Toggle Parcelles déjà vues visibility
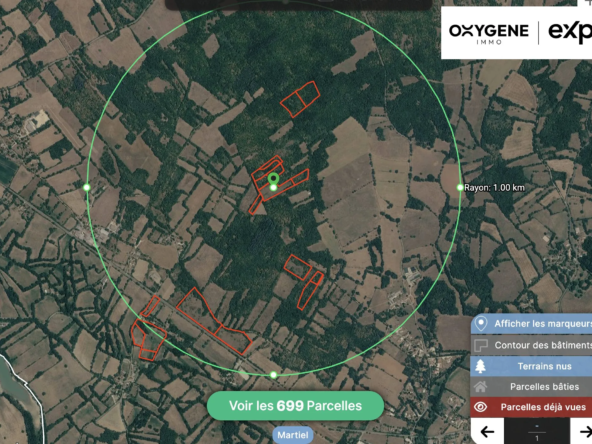The image size is (592, 444). 531,407
